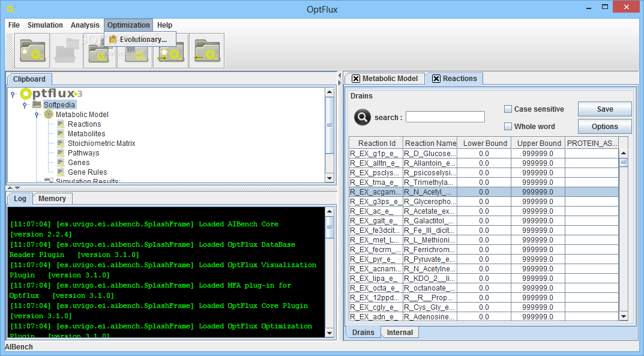Click the Evolutionary menu entry icon
Viewport: 644px width, 356px height.
pos(113,40)
